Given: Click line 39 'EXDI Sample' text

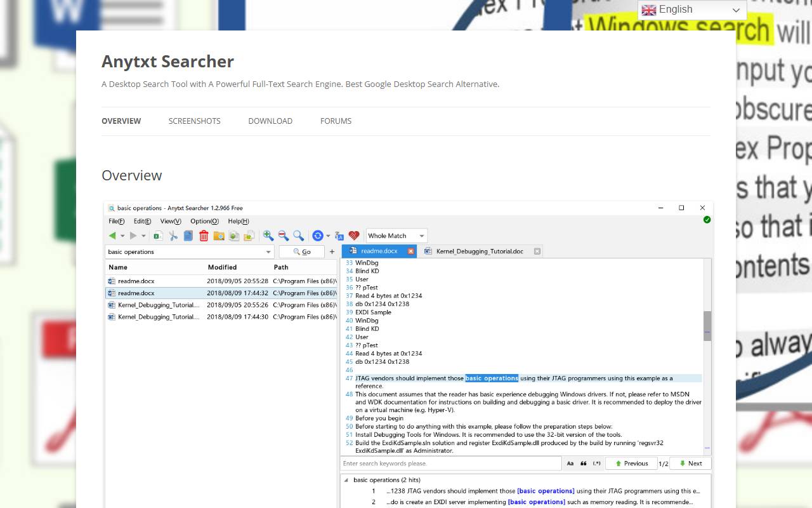Looking at the screenshot, I should pyautogui.click(x=373, y=312).
